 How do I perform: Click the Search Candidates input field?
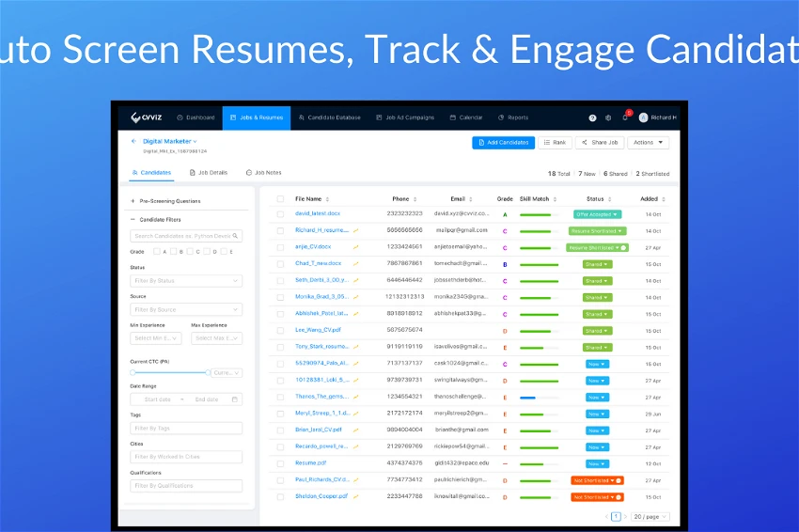coord(186,236)
